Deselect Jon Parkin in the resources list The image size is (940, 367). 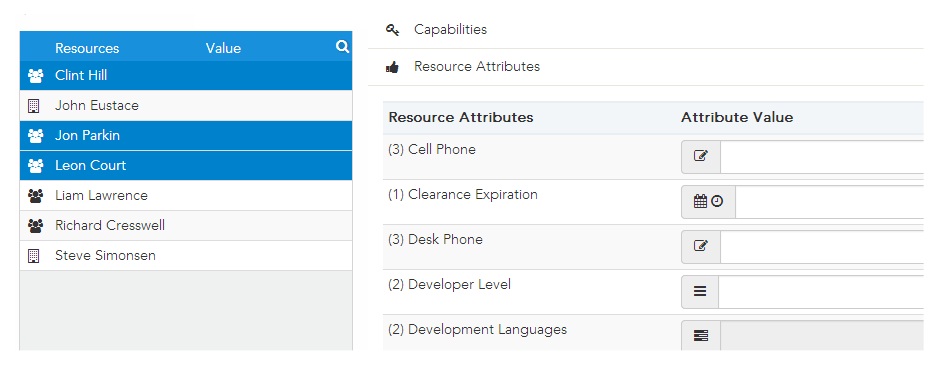[186, 136]
